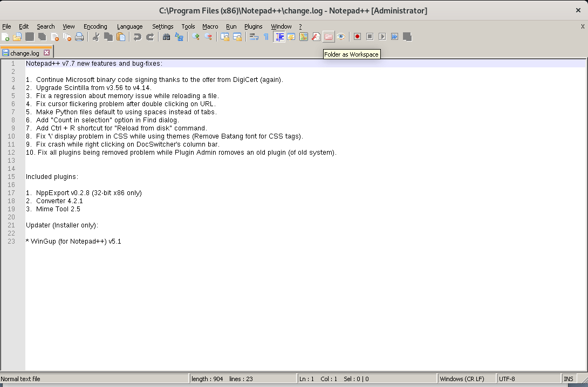Open the Settings menu
The image size is (588, 387).
[x=163, y=26]
